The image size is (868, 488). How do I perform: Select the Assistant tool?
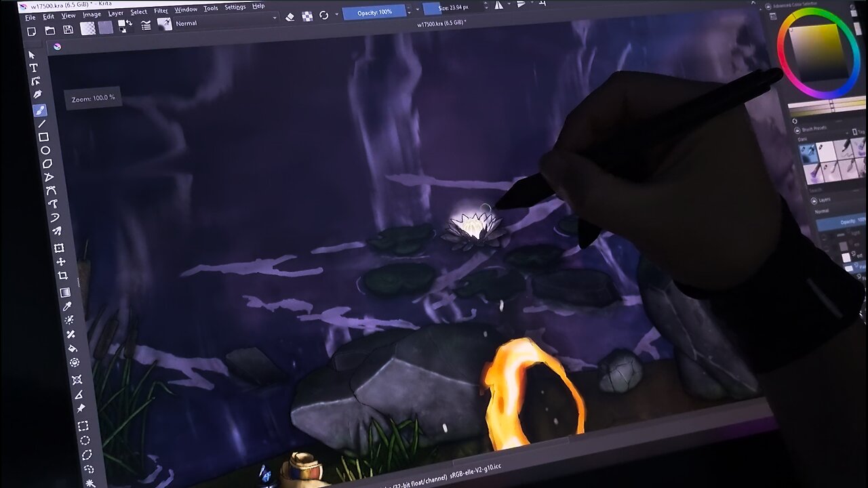77,380
